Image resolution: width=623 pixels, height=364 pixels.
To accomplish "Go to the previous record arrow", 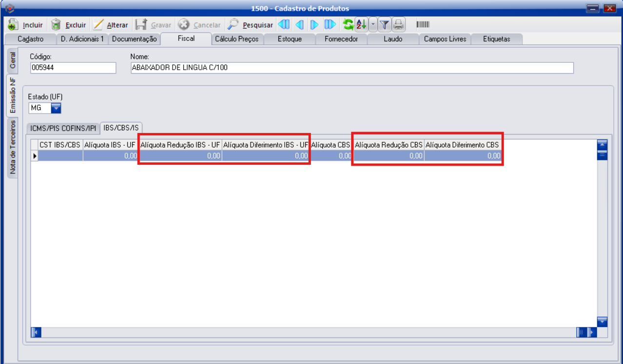I will 299,25.
